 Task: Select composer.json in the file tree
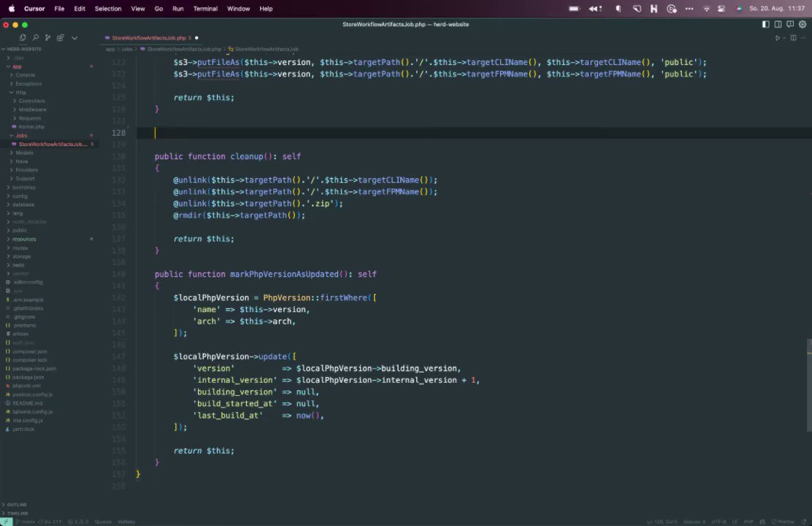29,351
